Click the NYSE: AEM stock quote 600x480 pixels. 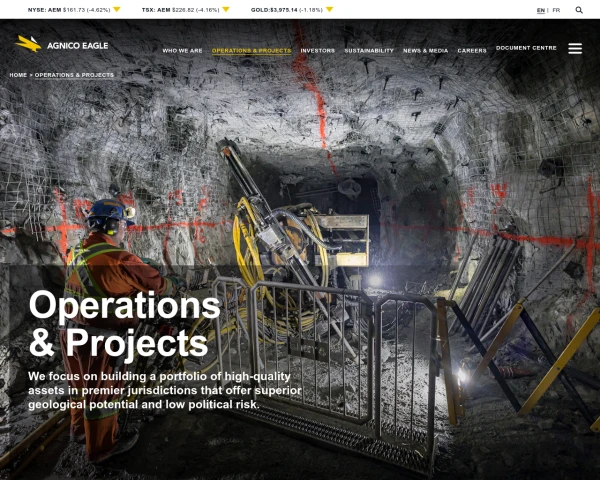(x=62, y=9)
